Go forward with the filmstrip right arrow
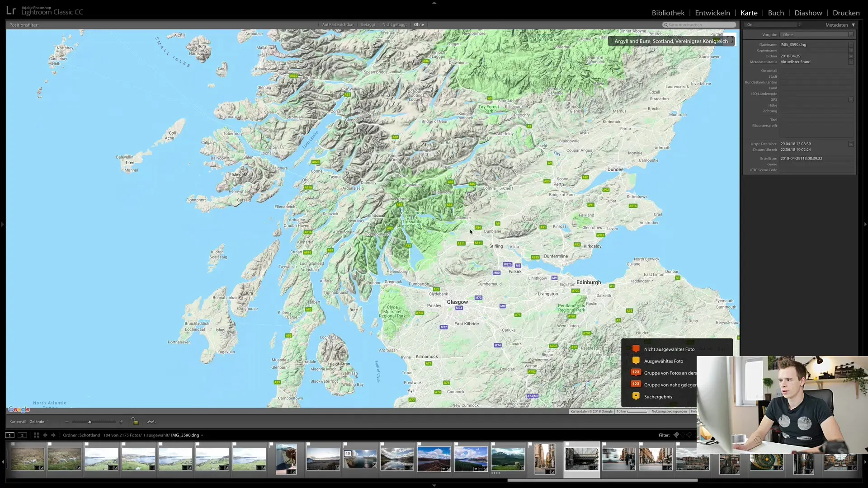This screenshot has height=488, width=868. point(53,435)
